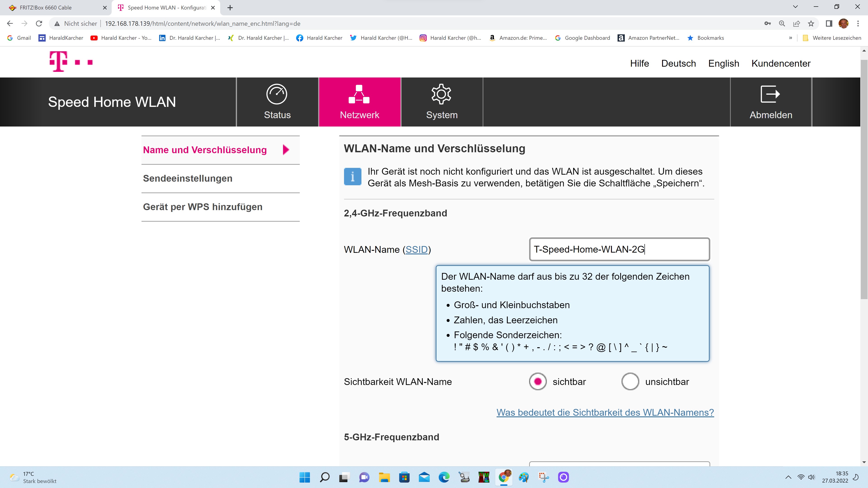Open Sendeeinstellungen menu item
868x488 pixels.
point(188,178)
